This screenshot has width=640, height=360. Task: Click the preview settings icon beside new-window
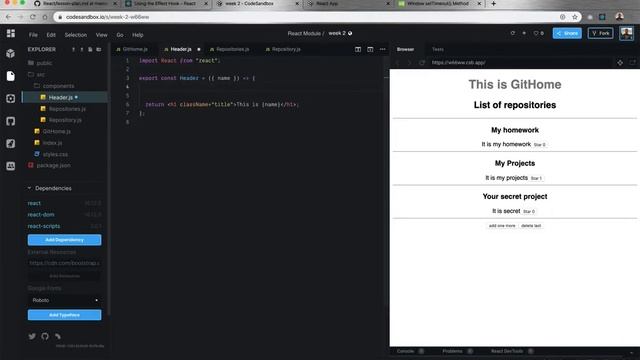tap(620, 62)
